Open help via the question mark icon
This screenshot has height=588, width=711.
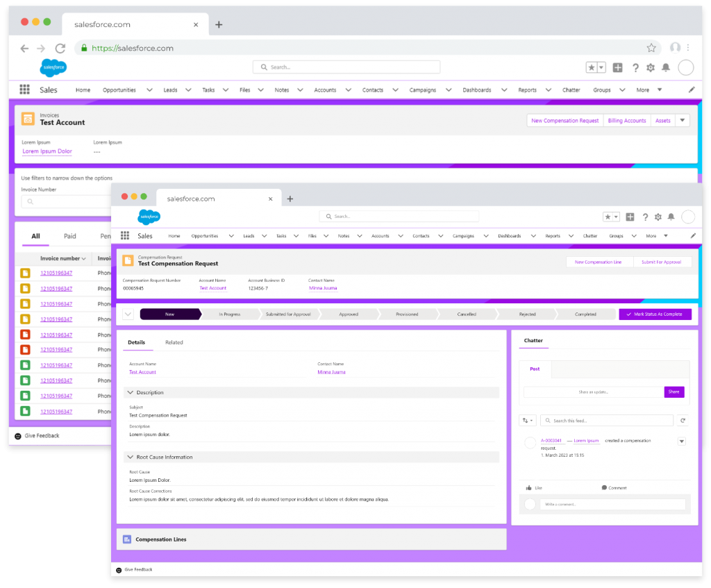[644, 217]
